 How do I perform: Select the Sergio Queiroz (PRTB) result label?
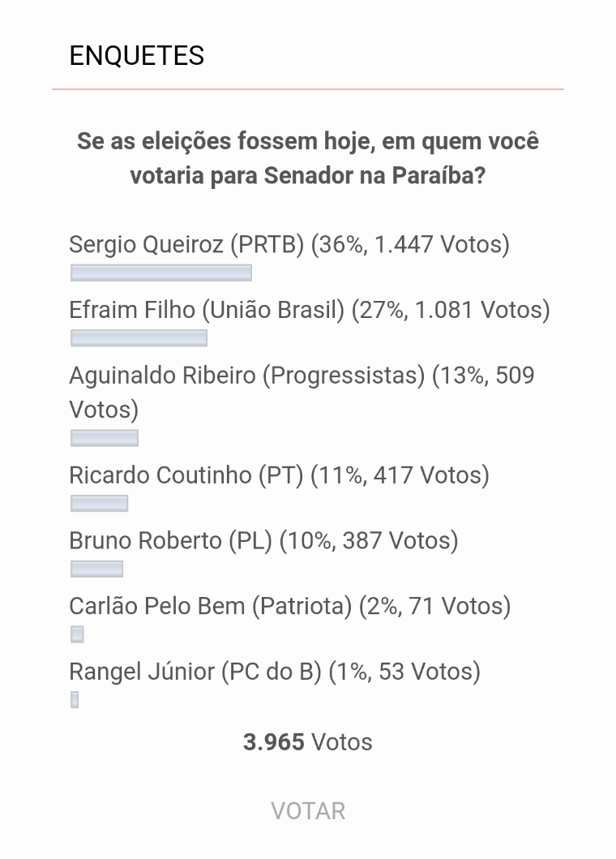point(289,245)
